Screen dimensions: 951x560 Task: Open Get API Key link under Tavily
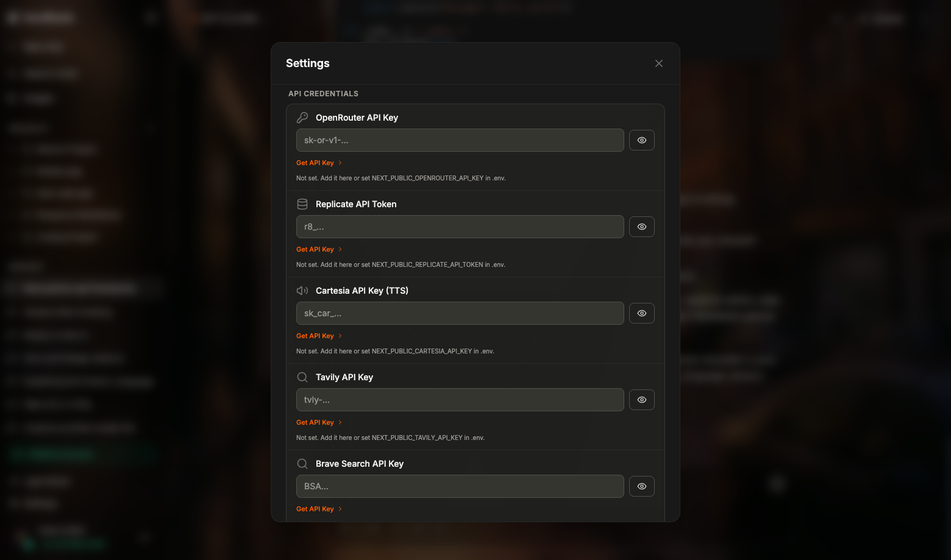pyautogui.click(x=319, y=422)
